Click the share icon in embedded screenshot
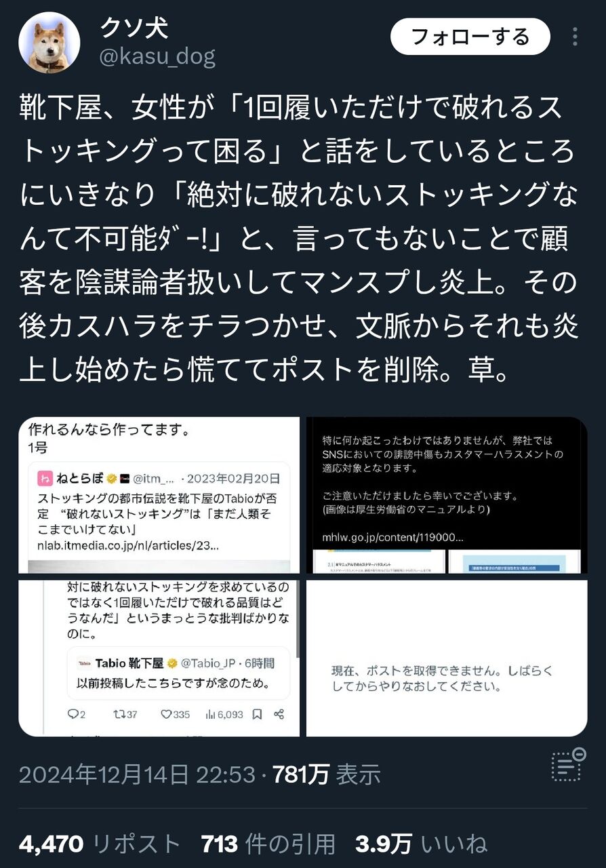606x868 pixels. coord(279,714)
